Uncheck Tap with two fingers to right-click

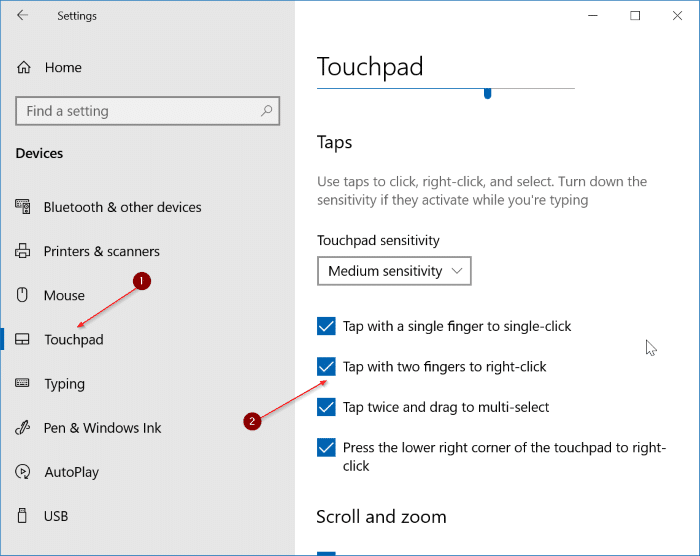click(x=326, y=367)
